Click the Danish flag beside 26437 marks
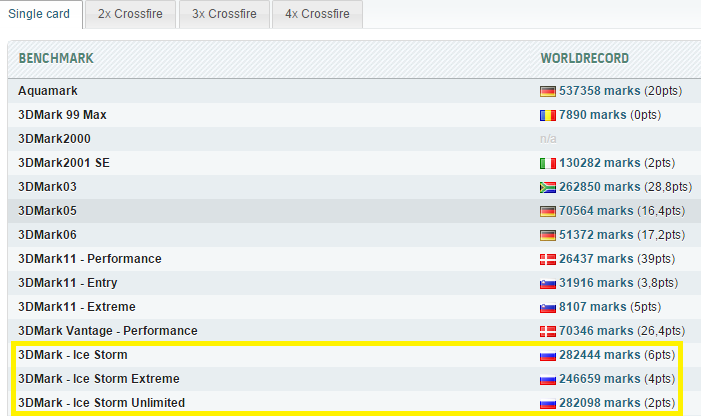The width and height of the screenshot is (701, 416). click(547, 259)
